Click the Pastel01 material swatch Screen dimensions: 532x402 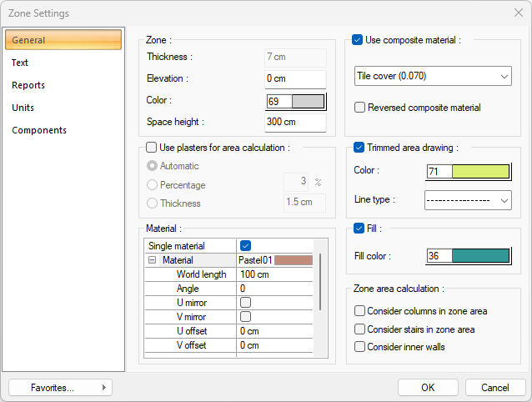pos(293,260)
